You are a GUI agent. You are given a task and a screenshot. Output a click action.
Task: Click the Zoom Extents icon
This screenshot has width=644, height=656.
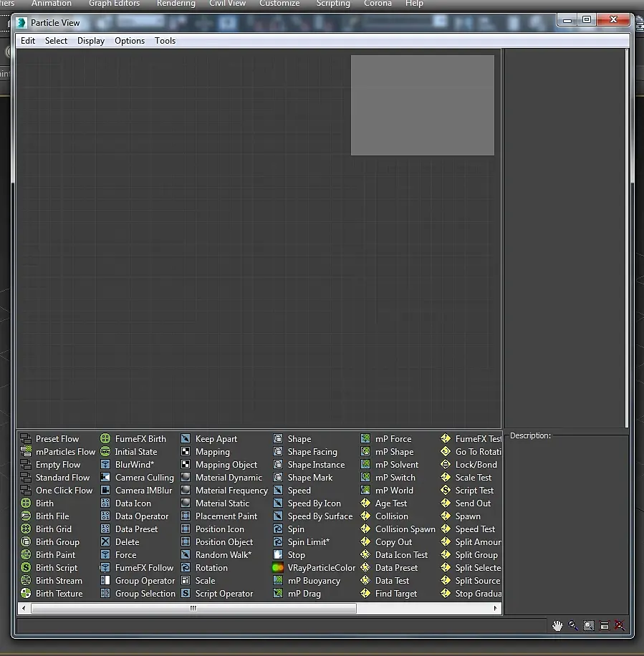coord(605,625)
